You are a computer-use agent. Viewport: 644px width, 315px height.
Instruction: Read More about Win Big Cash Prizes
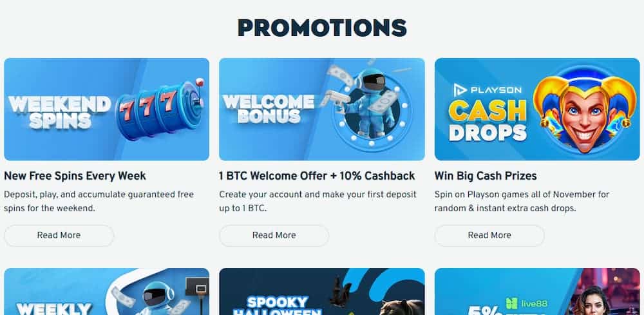point(489,235)
